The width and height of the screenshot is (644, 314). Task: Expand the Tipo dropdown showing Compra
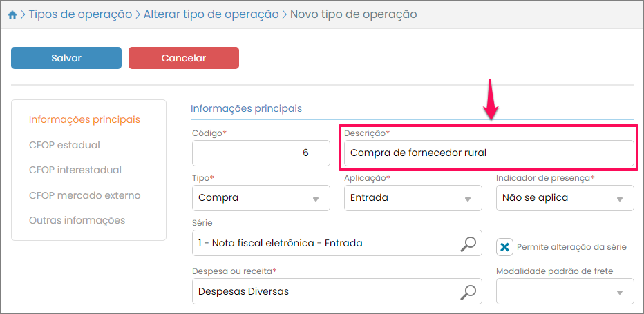click(261, 198)
